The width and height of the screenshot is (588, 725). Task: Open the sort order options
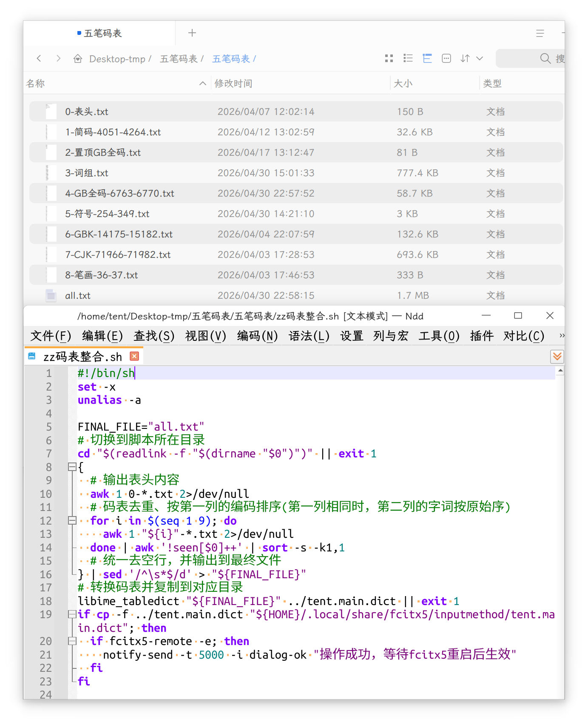coord(465,58)
